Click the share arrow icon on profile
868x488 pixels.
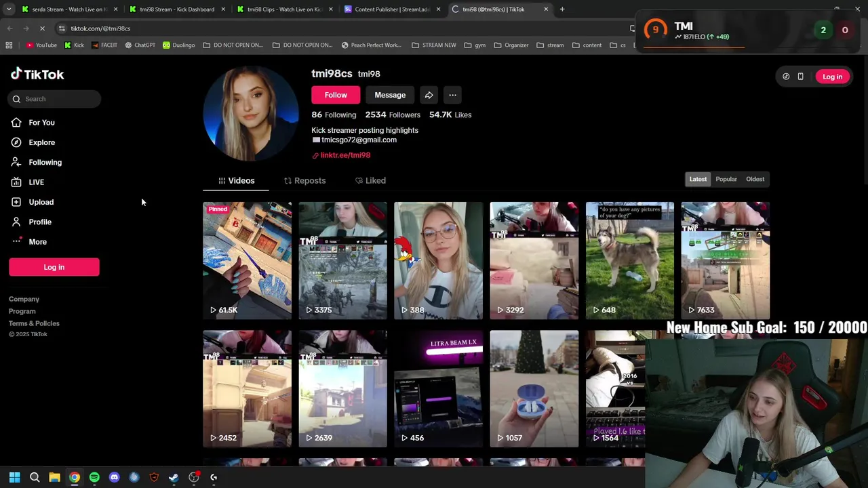click(x=429, y=95)
